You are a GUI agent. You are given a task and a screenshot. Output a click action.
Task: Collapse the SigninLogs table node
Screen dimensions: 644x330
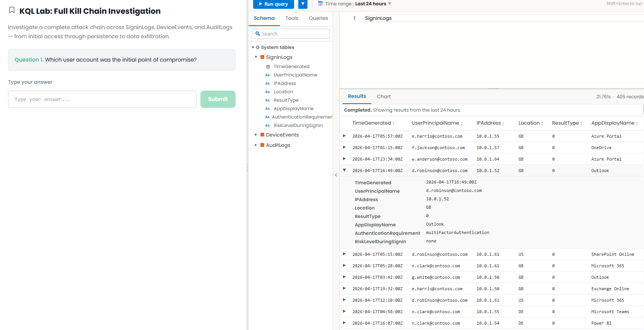point(256,57)
